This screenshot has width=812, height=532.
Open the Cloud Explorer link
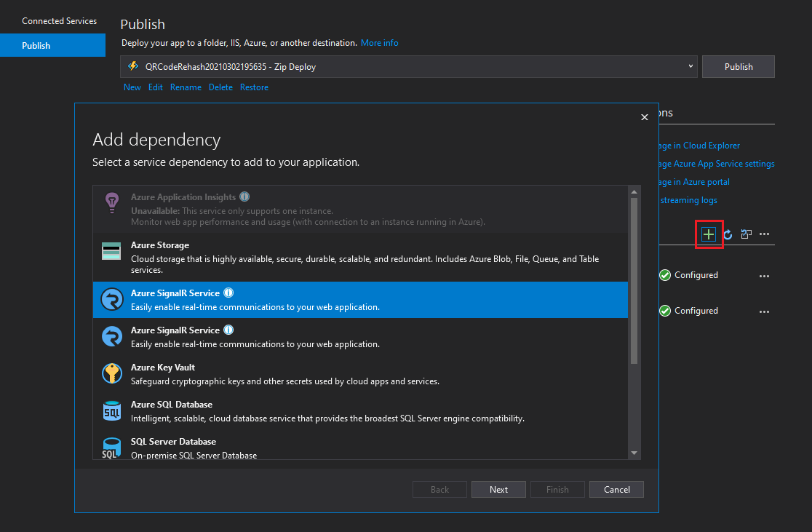[x=700, y=146]
